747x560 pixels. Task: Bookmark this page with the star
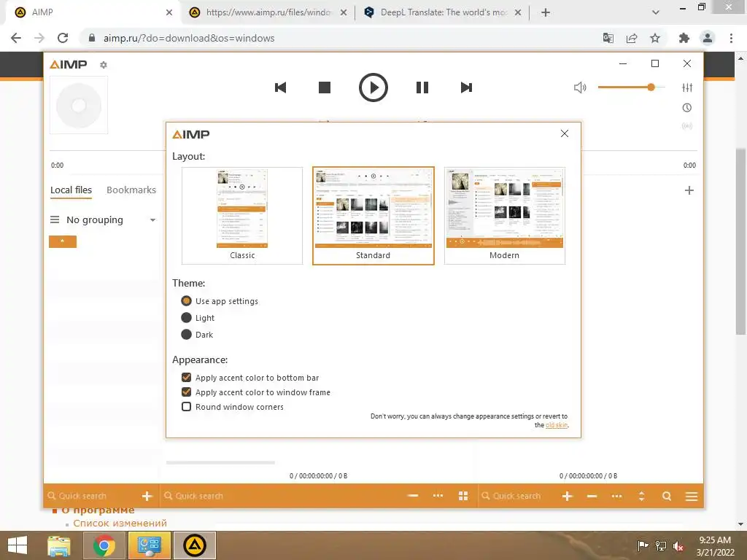pyautogui.click(x=655, y=38)
